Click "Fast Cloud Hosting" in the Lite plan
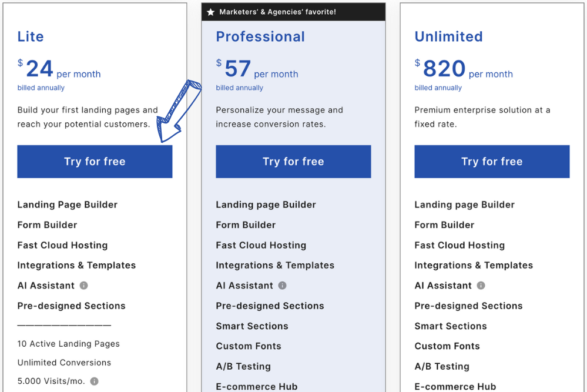Viewport: 587px width, 392px height. (62, 245)
